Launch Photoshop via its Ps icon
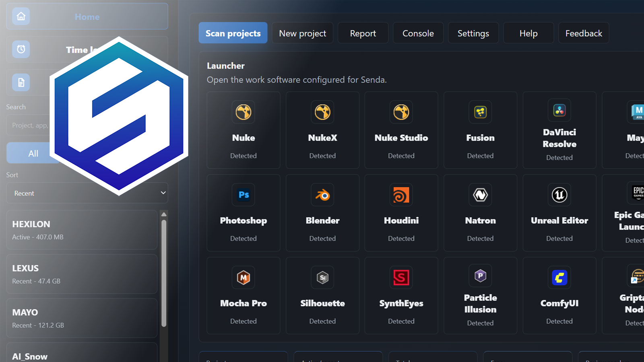The width and height of the screenshot is (644, 362). coord(244,195)
